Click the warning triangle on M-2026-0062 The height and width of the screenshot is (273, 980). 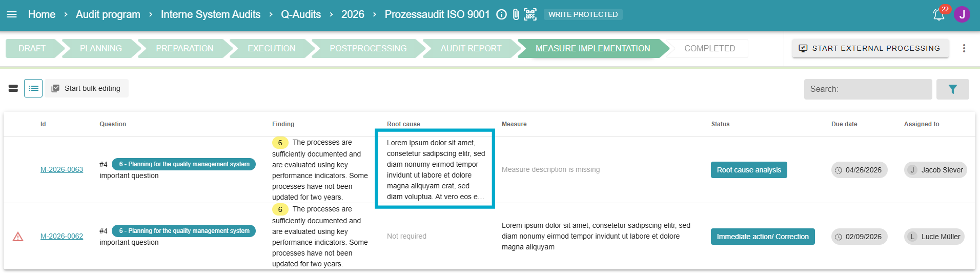pos(18,237)
